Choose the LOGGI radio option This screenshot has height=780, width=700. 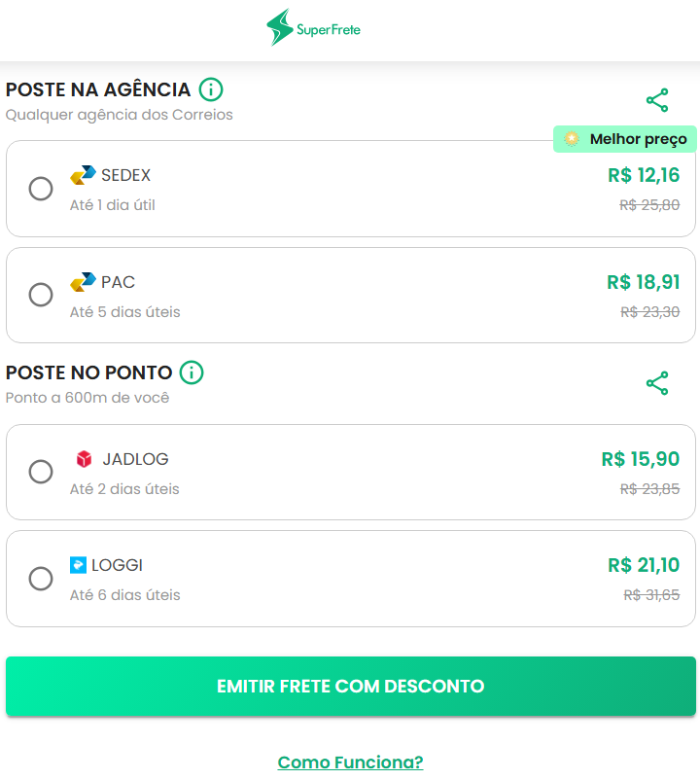(41, 579)
